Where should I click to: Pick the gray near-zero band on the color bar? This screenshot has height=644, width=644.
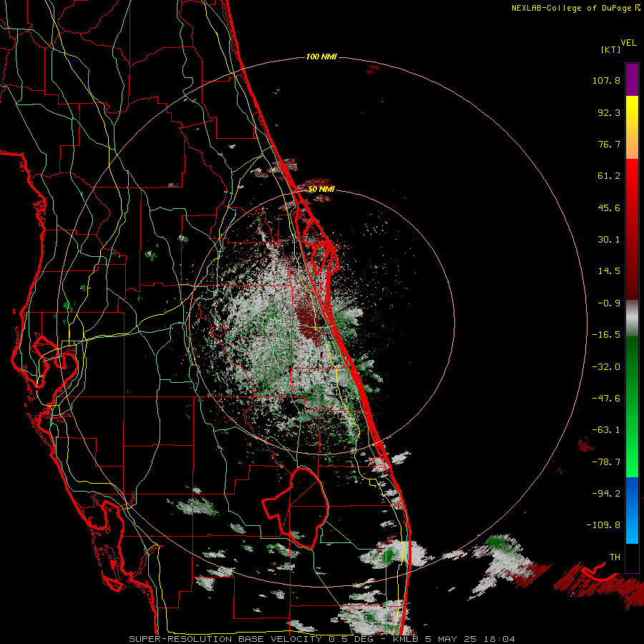click(x=632, y=317)
